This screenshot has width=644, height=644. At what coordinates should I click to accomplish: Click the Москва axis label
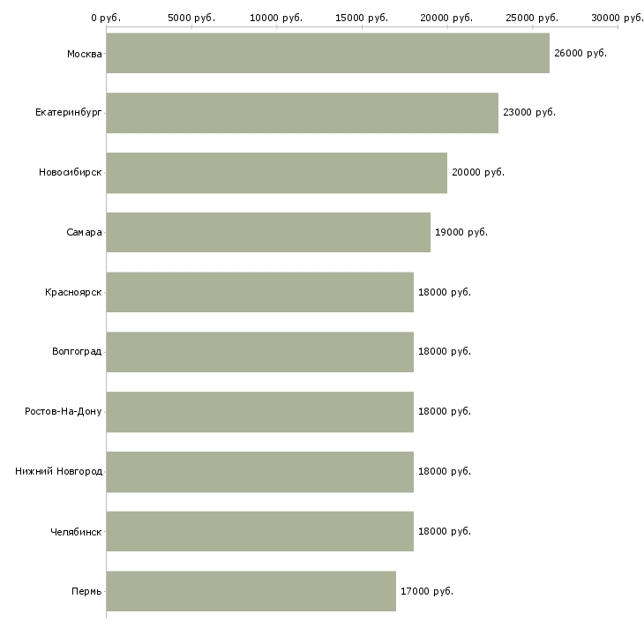tap(84, 54)
